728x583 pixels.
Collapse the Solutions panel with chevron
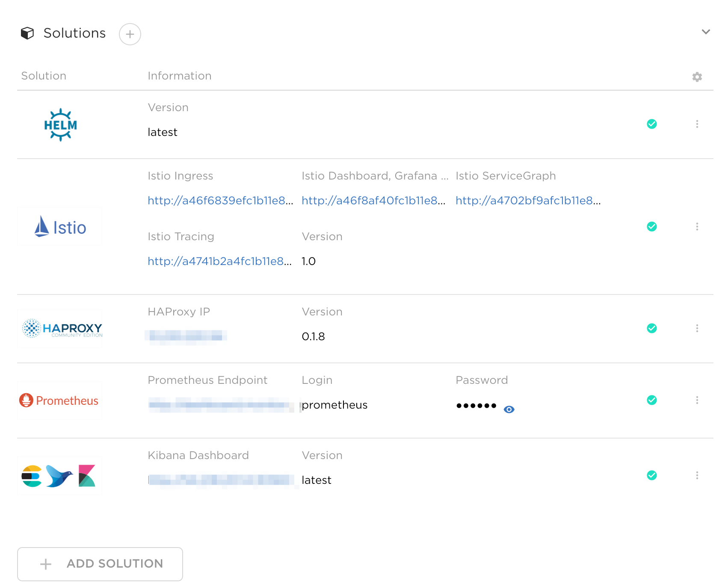tap(706, 32)
